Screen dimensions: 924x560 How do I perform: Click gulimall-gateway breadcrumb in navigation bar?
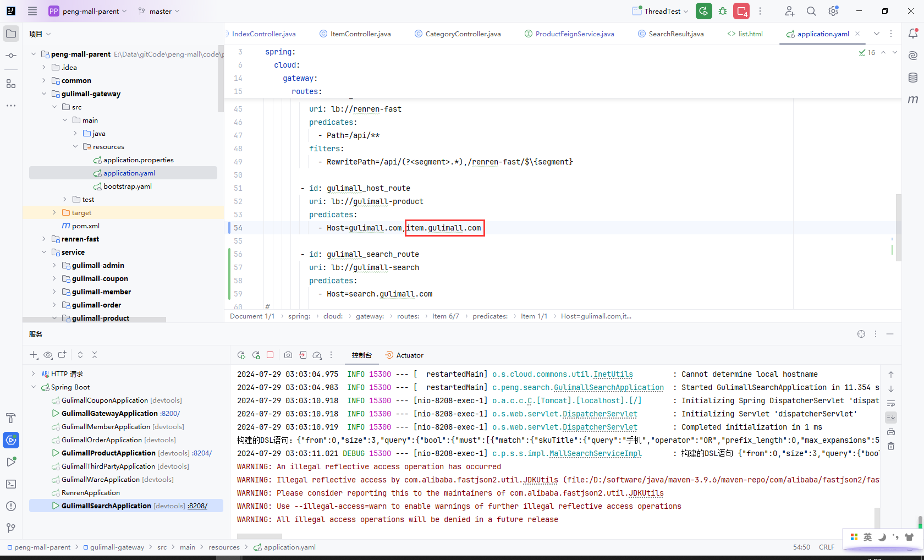tap(114, 547)
